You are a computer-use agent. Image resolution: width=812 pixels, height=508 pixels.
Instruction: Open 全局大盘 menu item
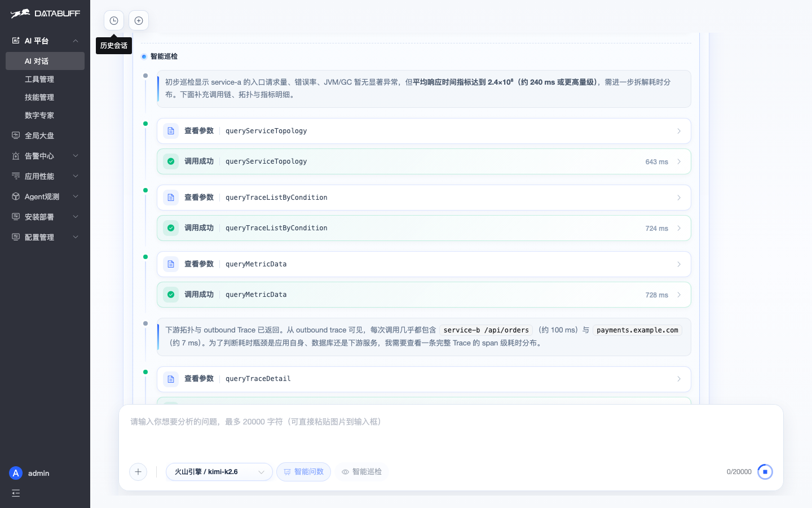tap(45, 135)
